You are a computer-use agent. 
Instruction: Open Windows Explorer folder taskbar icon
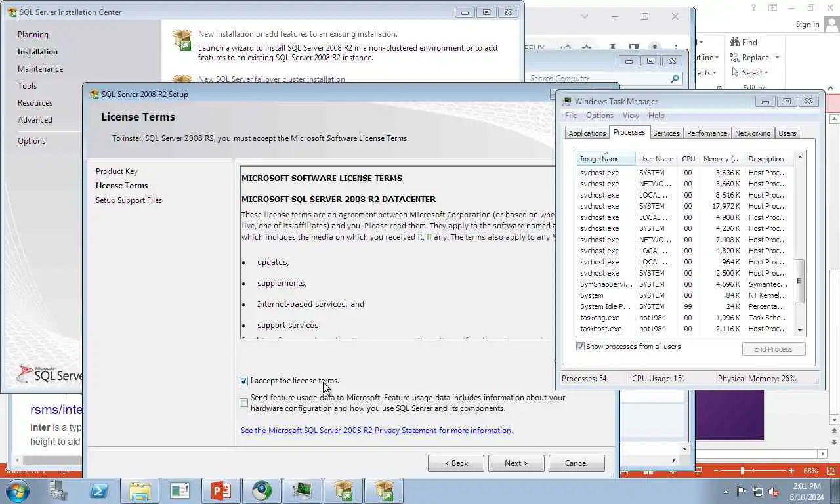click(140, 491)
